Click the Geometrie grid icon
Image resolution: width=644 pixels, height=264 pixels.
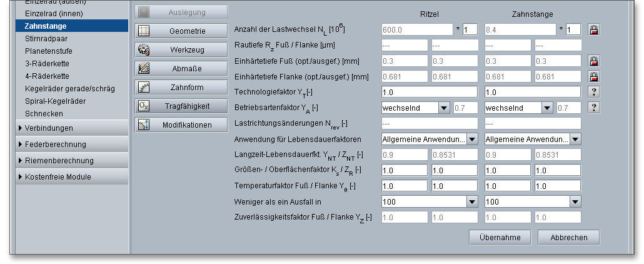[143, 31]
